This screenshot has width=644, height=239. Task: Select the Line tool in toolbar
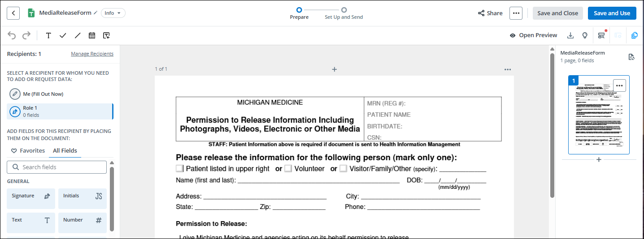tap(78, 35)
